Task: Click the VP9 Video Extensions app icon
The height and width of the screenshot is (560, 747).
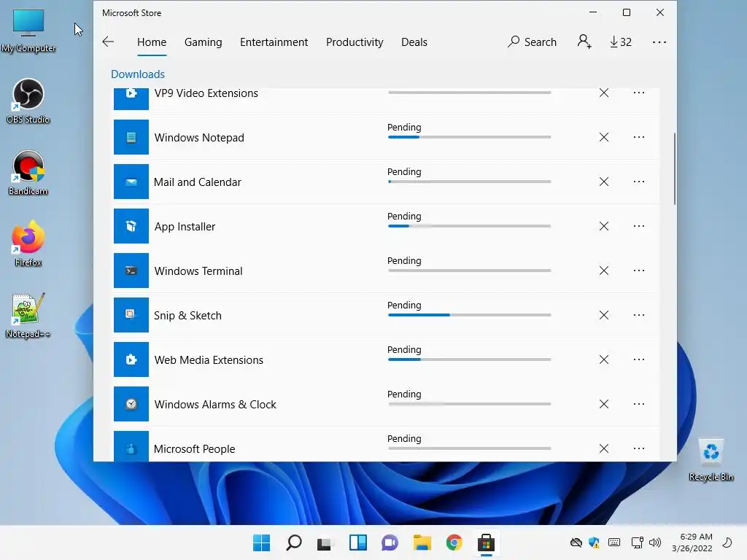Action: click(x=131, y=98)
